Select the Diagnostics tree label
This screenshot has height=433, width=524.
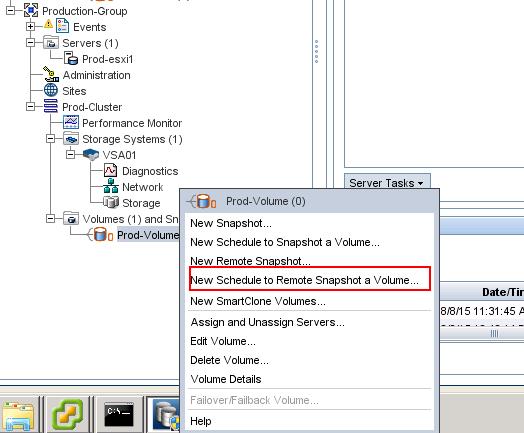click(x=150, y=171)
